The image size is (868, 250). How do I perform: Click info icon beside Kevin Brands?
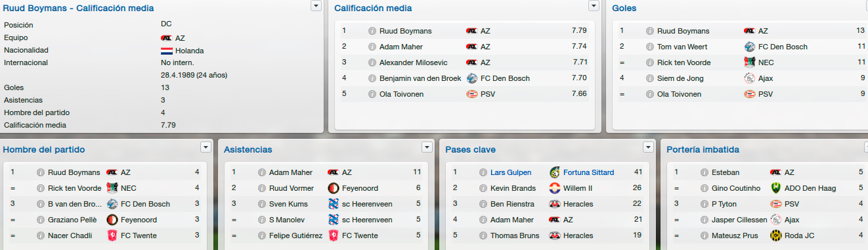(x=483, y=188)
